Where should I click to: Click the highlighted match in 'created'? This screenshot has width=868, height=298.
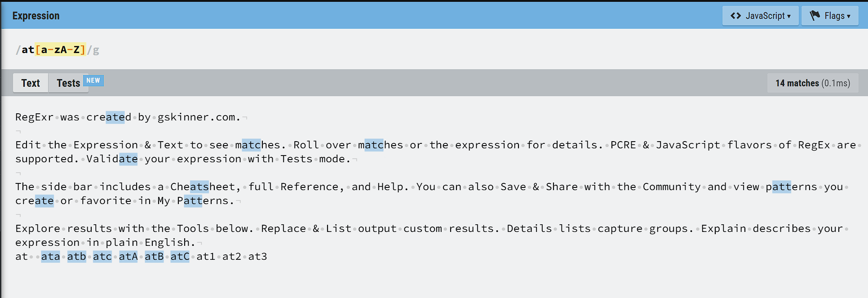(115, 117)
